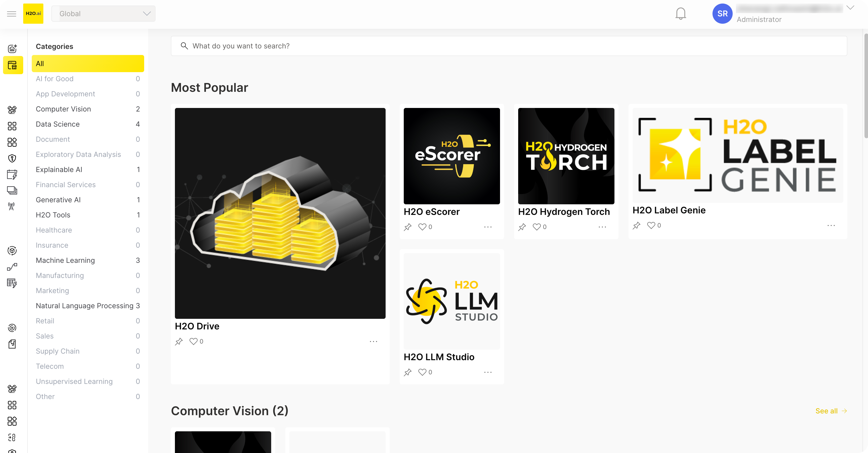Select the Data Science category

88,124
